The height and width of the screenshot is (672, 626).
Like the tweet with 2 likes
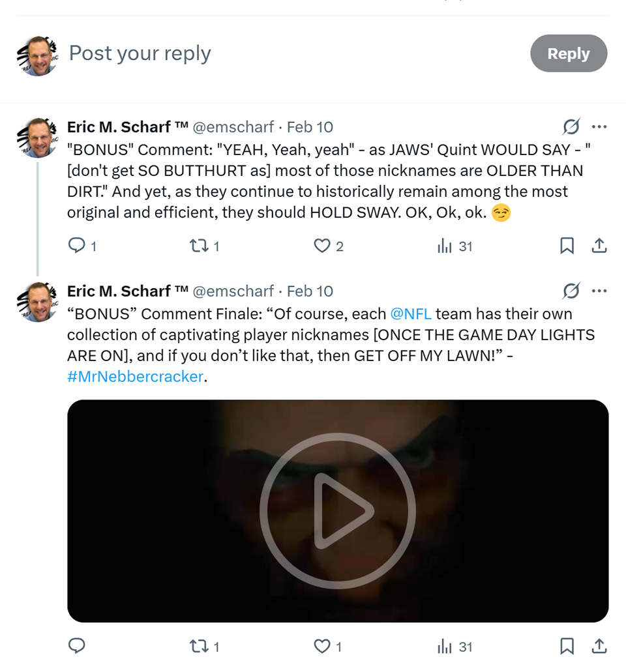pos(322,246)
